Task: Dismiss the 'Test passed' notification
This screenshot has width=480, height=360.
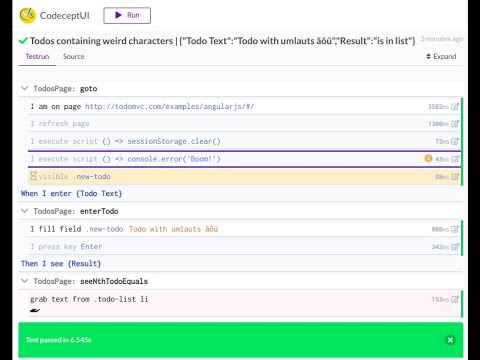Action: point(450,340)
